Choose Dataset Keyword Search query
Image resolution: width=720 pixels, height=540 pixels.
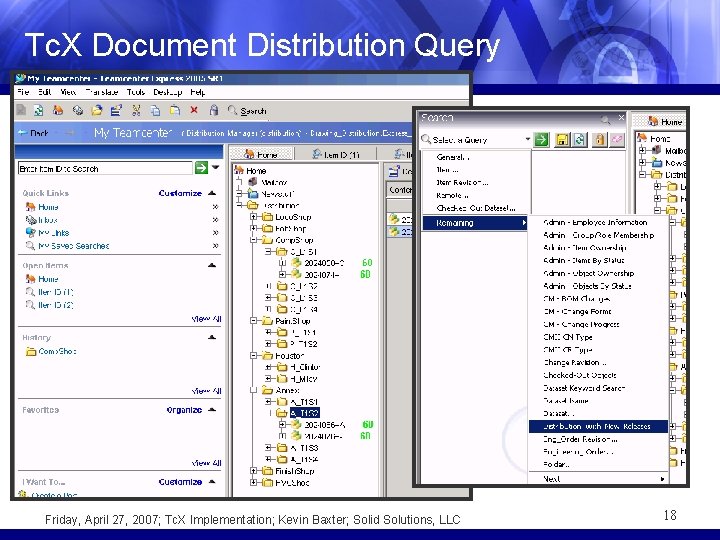click(x=584, y=388)
